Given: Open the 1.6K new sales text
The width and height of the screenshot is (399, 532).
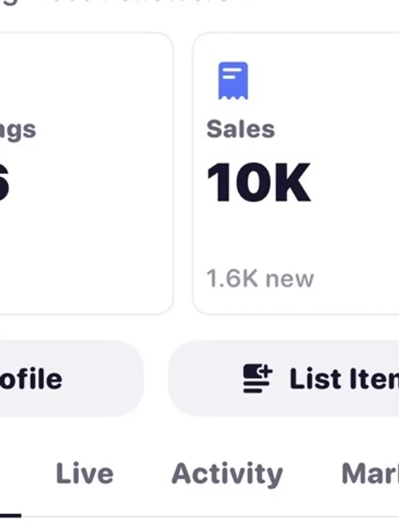Looking at the screenshot, I should click(x=260, y=279).
